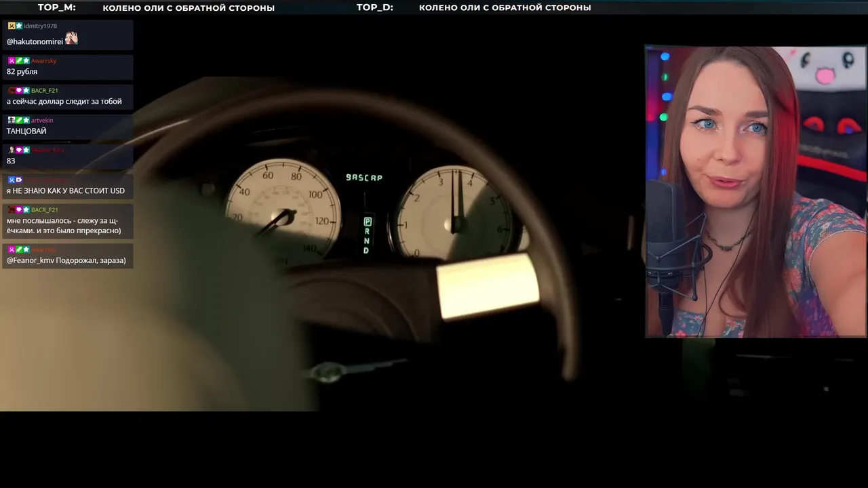Click the magenta badge beside Awarrsky above '82 рубля'
This screenshot has width=868, height=488.
tap(12, 61)
